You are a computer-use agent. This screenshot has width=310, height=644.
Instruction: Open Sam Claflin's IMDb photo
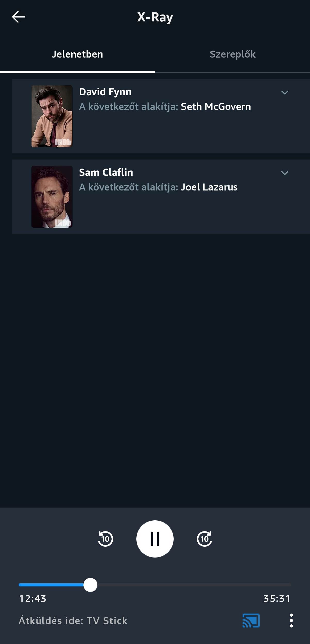tap(52, 197)
